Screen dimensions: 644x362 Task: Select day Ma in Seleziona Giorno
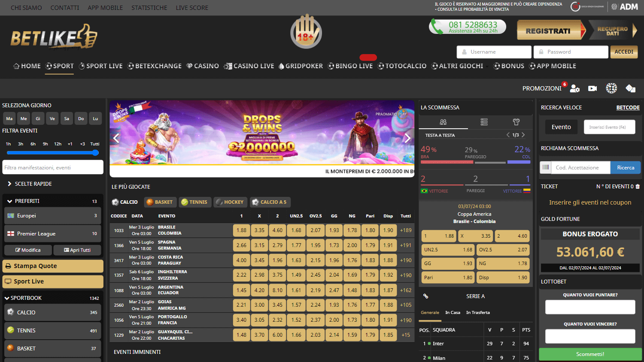point(9,119)
